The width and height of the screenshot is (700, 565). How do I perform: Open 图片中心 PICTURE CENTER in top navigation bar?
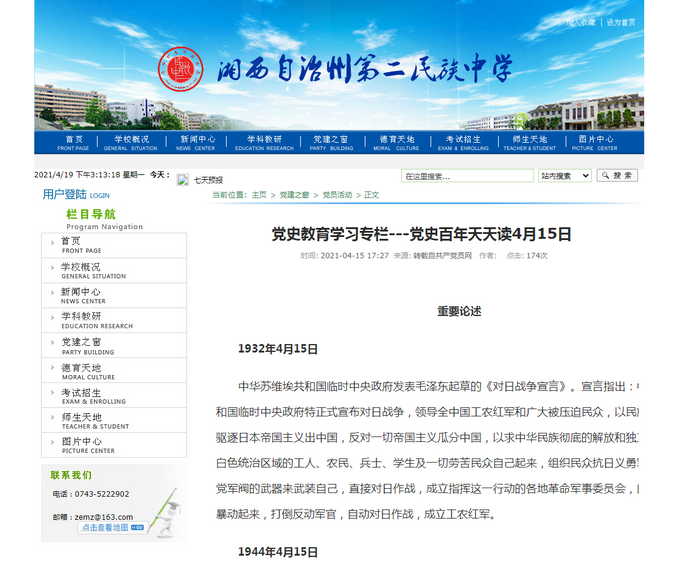click(595, 143)
